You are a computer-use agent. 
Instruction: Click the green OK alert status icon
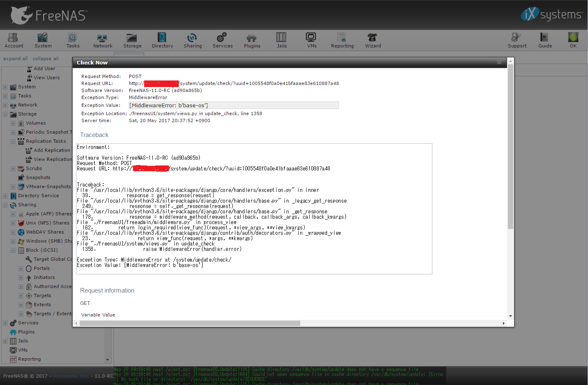(x=573, y=40)
